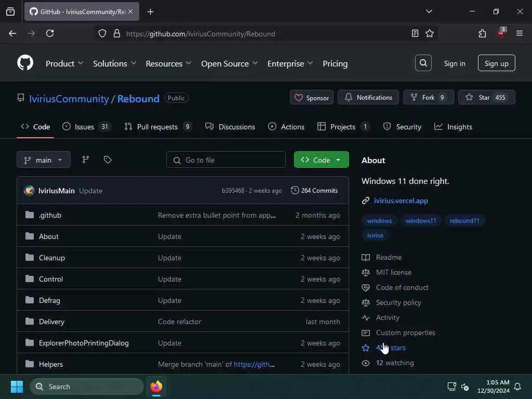Open the Pricing link
The width and height of the screenshot is (532, 399).
point(335,63)
